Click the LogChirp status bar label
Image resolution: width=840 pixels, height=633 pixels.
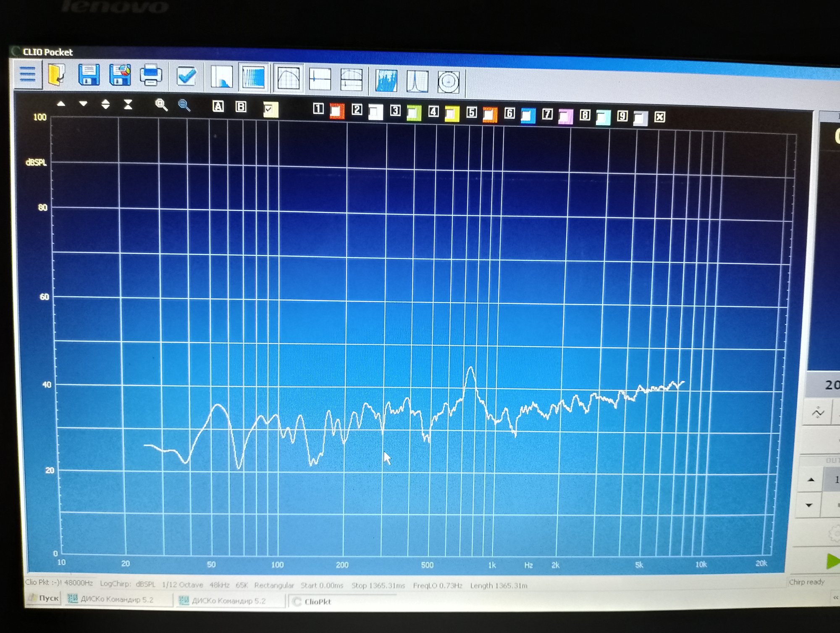tap(115, 583)
